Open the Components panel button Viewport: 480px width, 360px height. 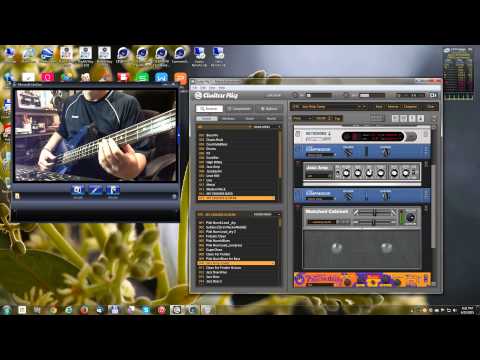(239, 109)
